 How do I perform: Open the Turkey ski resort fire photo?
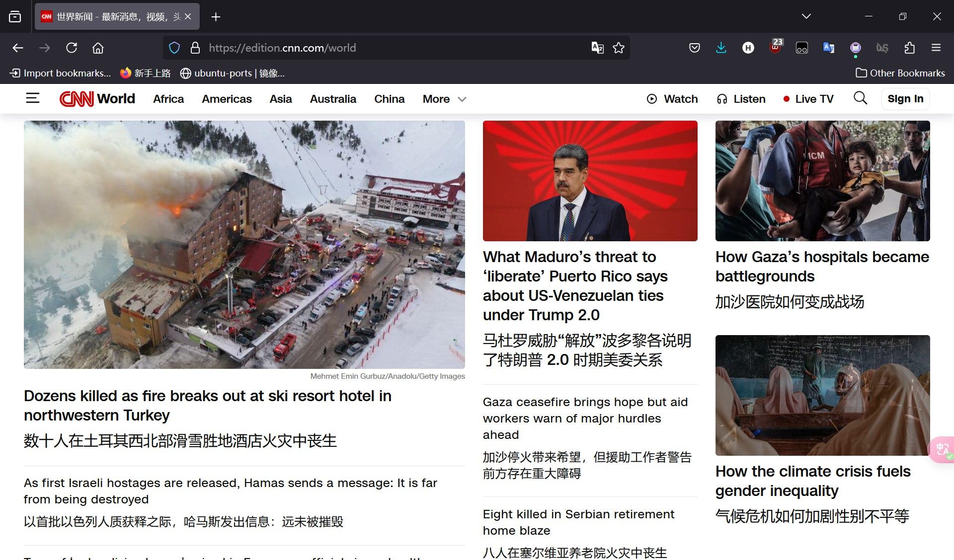244,244
